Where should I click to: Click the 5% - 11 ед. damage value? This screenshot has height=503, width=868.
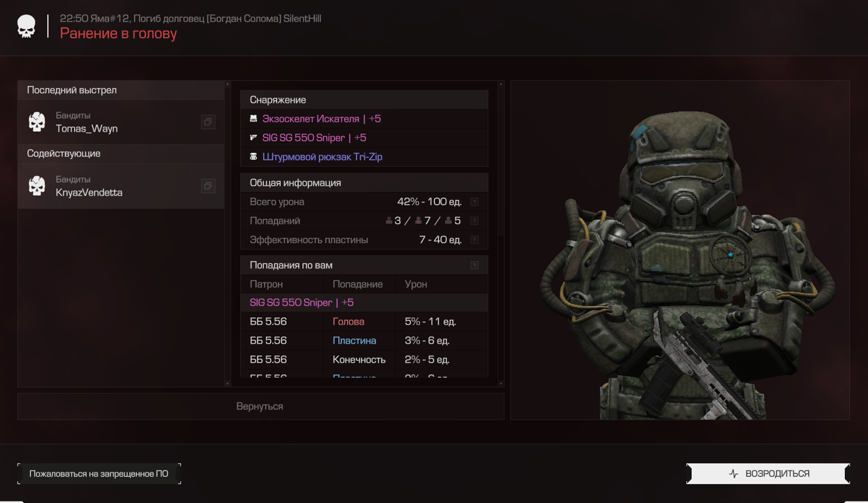pyautogui.click(x=431, y=322)
